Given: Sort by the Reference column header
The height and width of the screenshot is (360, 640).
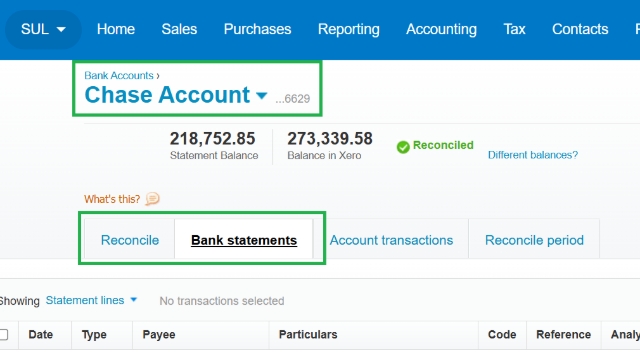Looking at the screenshot, I should pos(563,335).
